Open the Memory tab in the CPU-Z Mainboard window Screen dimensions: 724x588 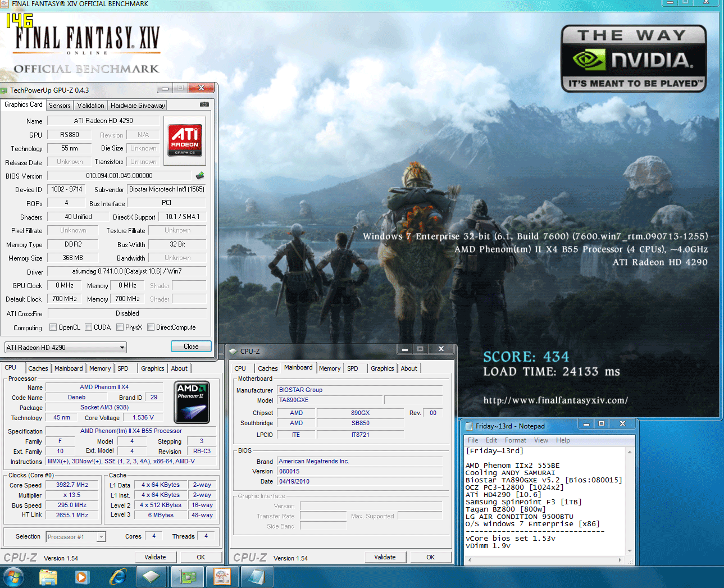(330, 368)
